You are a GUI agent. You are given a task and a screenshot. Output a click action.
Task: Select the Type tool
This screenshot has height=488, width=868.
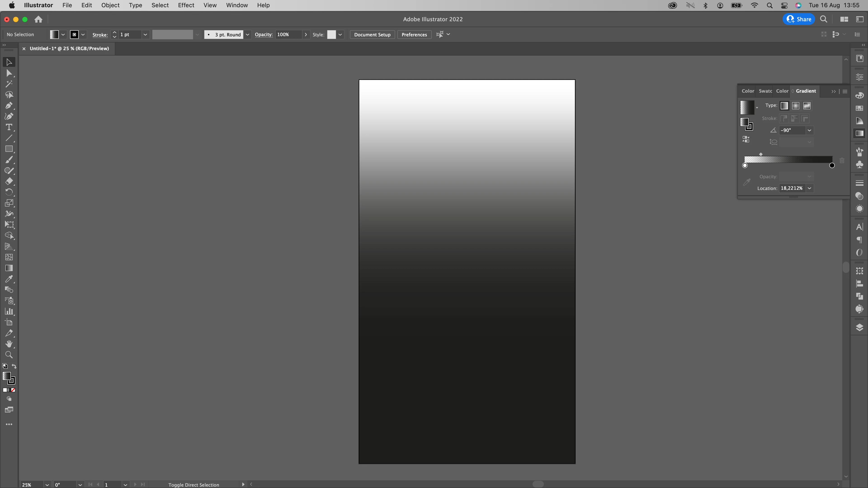9,127
